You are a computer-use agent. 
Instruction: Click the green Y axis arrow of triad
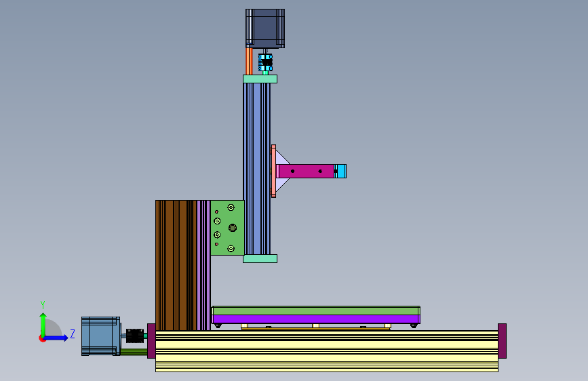click(x=43, y=324)
